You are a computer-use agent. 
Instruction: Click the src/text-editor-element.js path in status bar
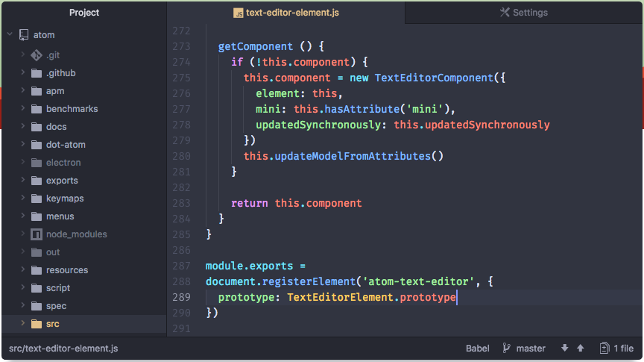63,349
